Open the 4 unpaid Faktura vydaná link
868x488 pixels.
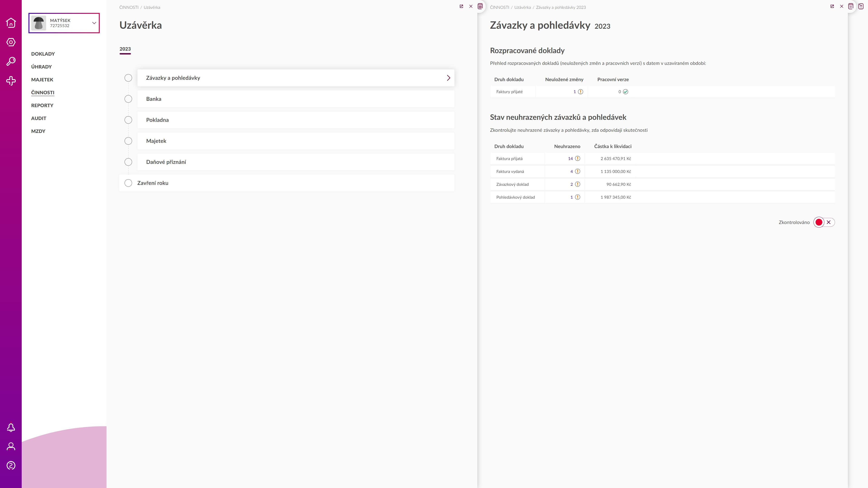click(572, 171)
